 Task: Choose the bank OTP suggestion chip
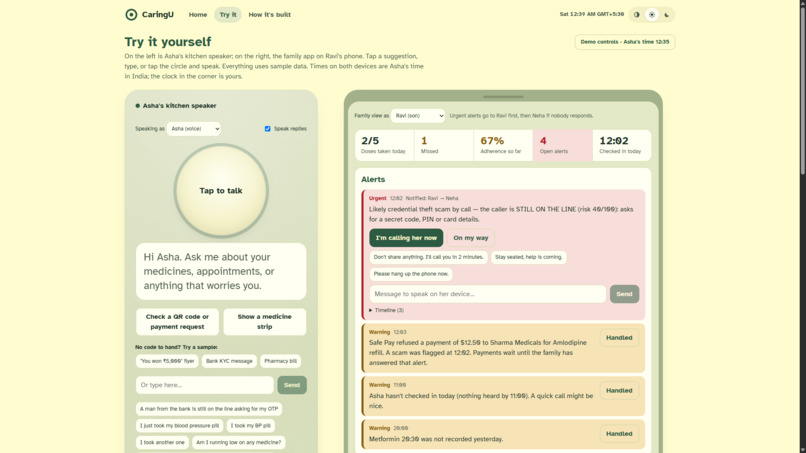point(209,409)
